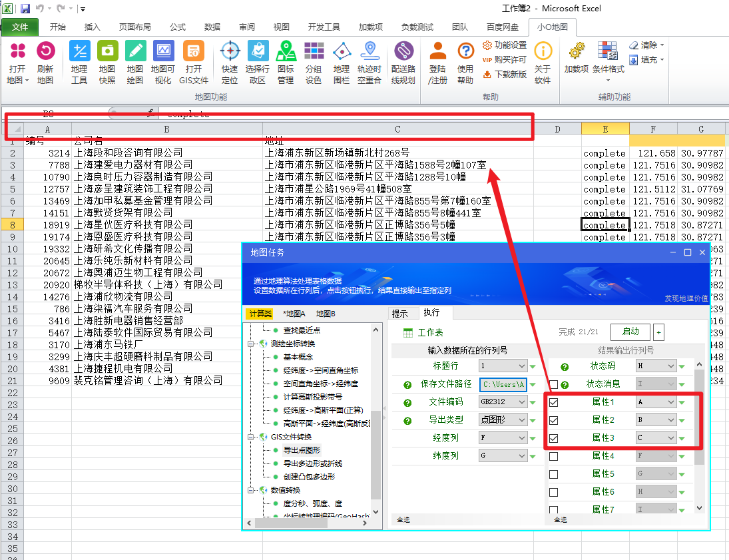Uncheck the 属性2 checkbox

coord(554,420)
